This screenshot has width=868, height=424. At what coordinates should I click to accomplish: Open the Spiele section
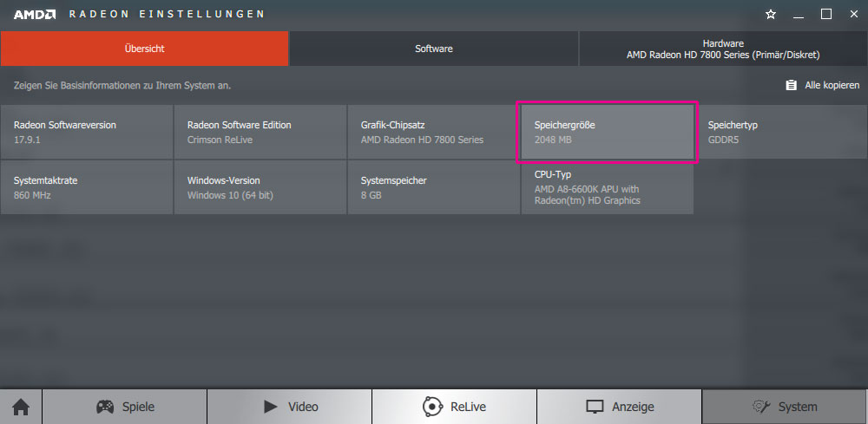[x=124, y=407]
